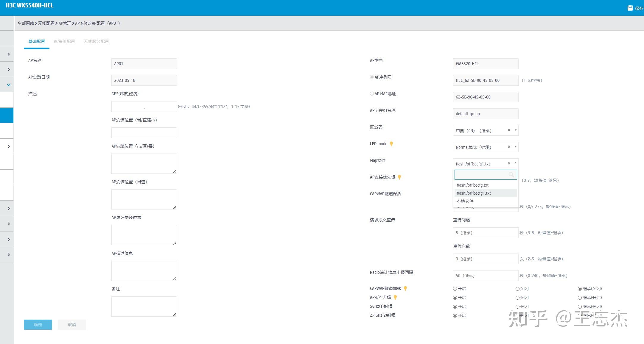The height and width of the screenshot is (344, 644).
Task: Click search icon in Map文件 dropdown
Action: click(x=511, y=175)
